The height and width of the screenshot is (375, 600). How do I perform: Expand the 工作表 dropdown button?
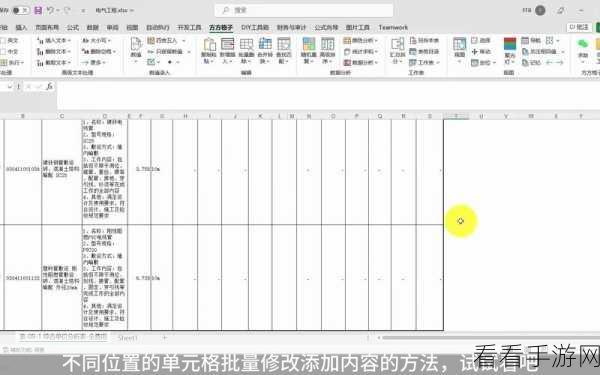pyautogui.click(x=424, y=62)
